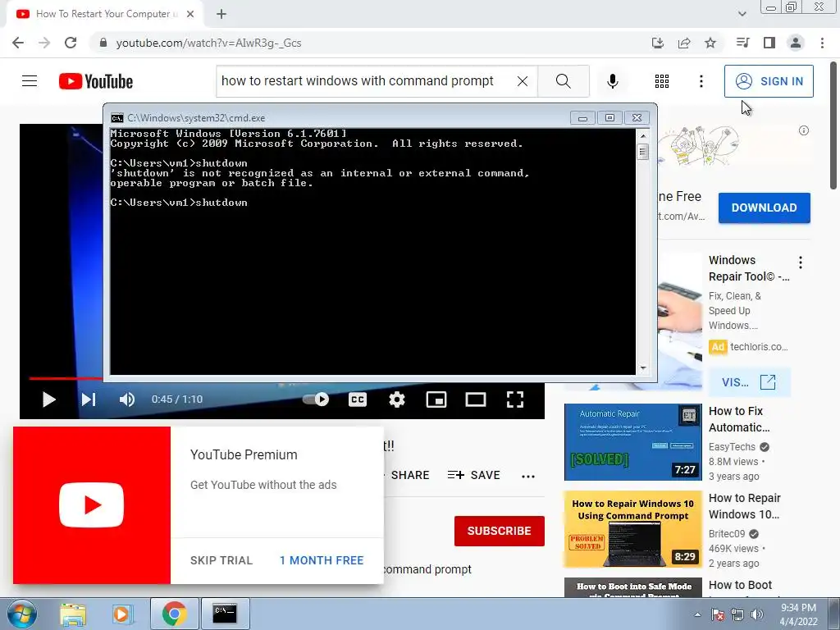
Task: Save the video with SAVE button
Action: [x=473, y=475]
